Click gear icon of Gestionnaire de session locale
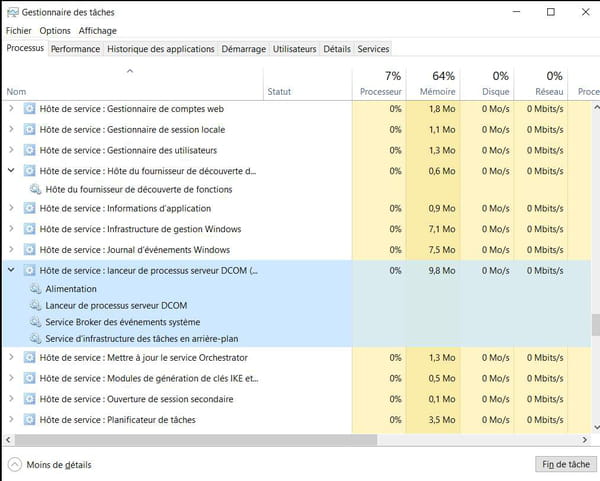 pyautogui.click(x=29, y=130)
